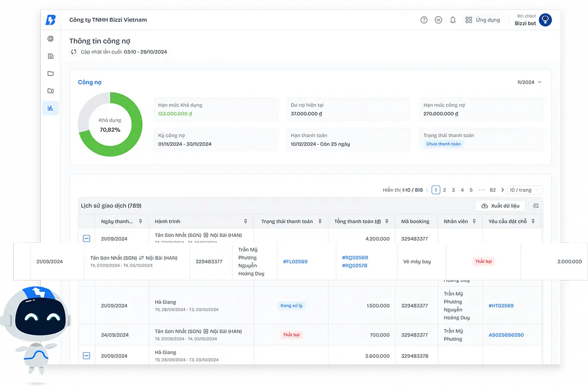Viewport: 588px width, 386px height.
Task: Open the #FL02569 booking link
Action: (x=295, y=261)
